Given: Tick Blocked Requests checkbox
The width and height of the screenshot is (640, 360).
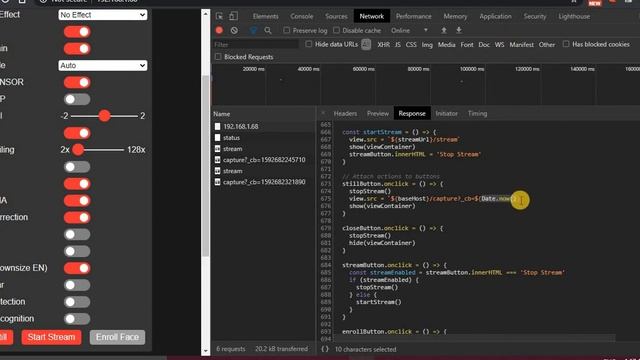Looking at the screenshot, I should [x=218, y=57].
